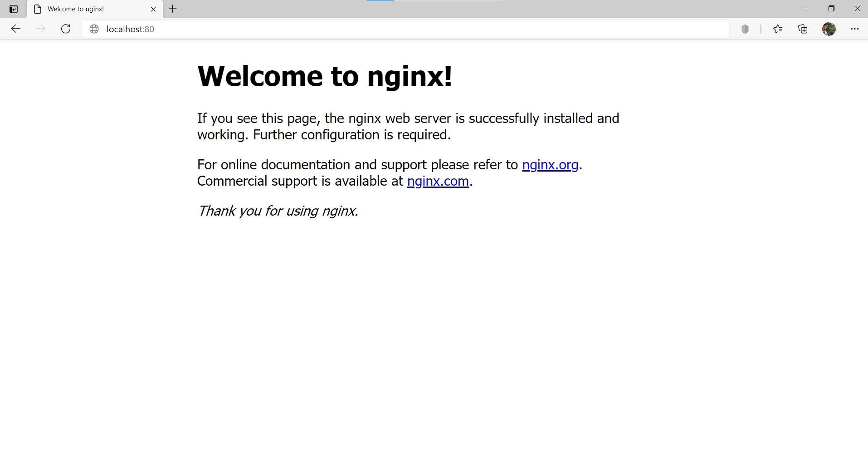Open the Collections icon

pyautogui.click(x=803, y=29)
